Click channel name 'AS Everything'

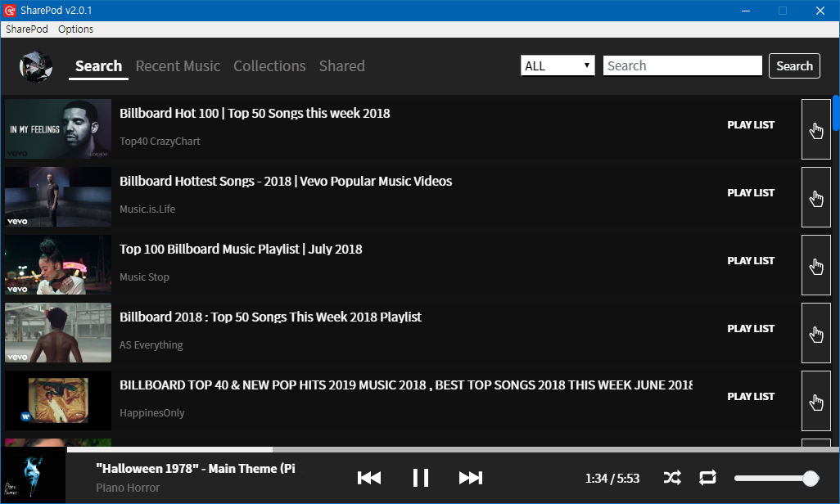[x=151, y=345]
